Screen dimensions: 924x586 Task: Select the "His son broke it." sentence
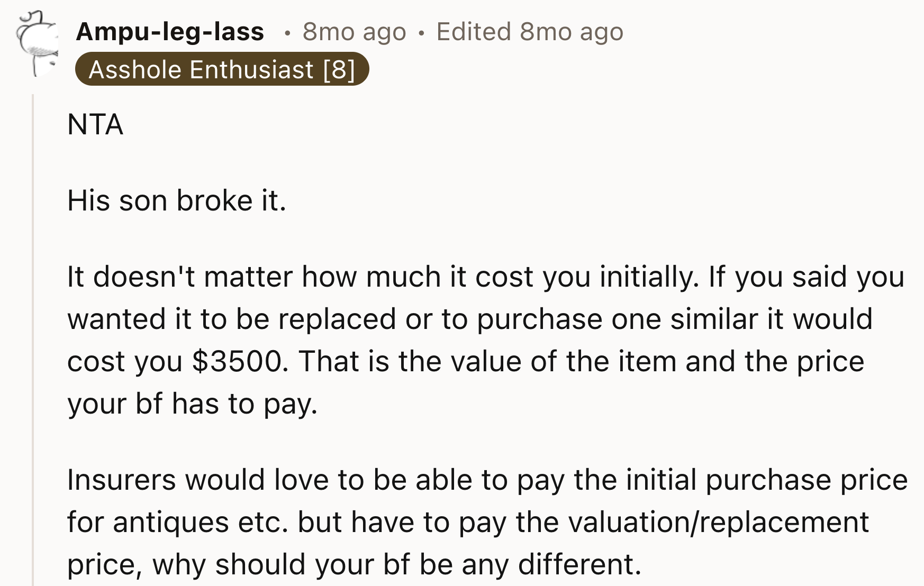click(177, 200)
